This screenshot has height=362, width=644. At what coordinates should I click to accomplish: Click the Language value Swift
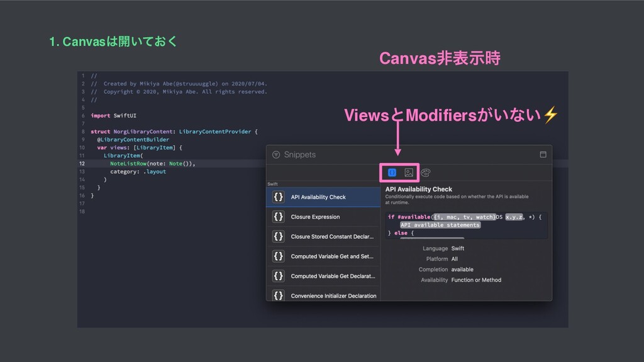(458, 248)
